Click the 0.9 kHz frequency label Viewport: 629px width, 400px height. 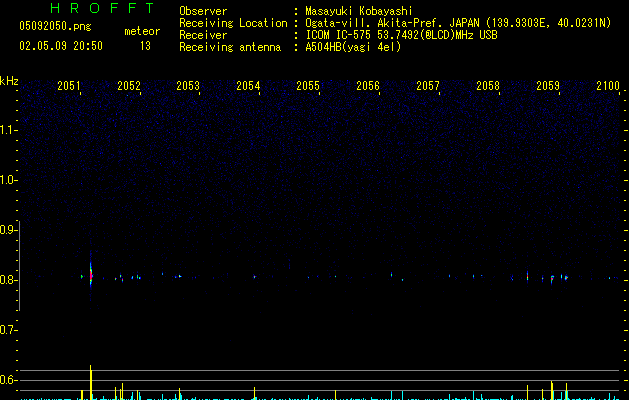tap(8, 230)
